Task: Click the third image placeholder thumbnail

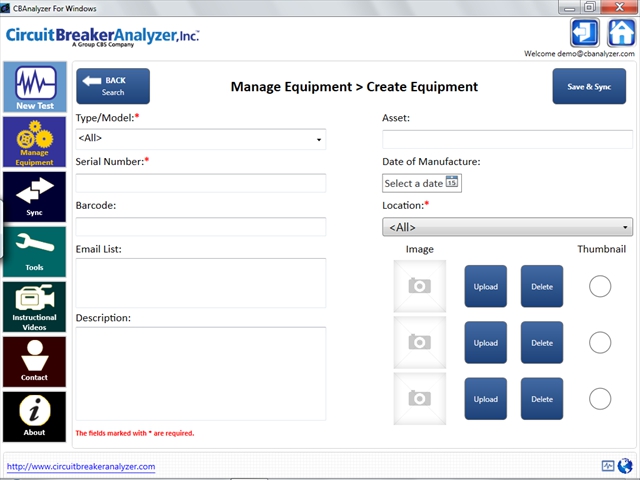Action: [x=420, y=399]
